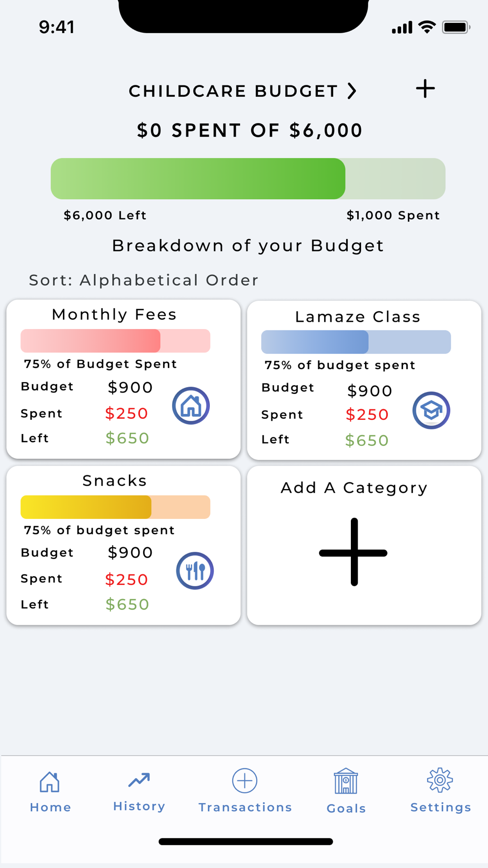
Task: Select the overall green budget progress bar
Action: pyautogui.click(x=248, y=179)
